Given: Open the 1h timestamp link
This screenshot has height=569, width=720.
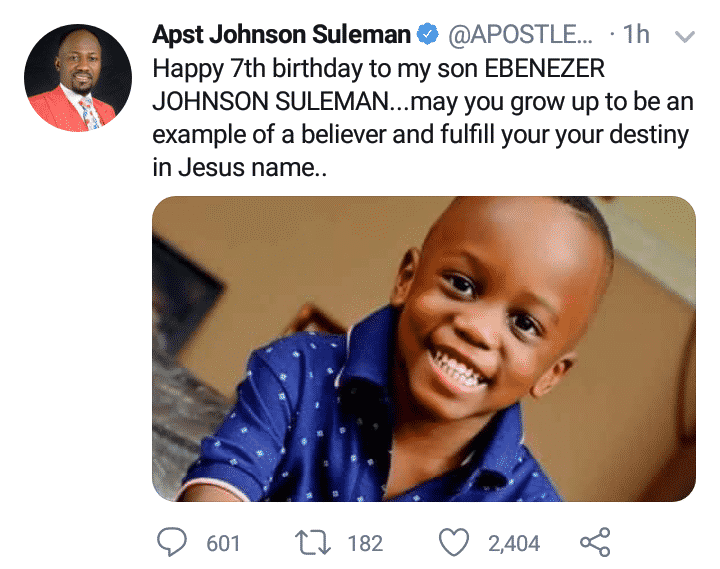Looking at the screenshot, I should pos(636,36).
